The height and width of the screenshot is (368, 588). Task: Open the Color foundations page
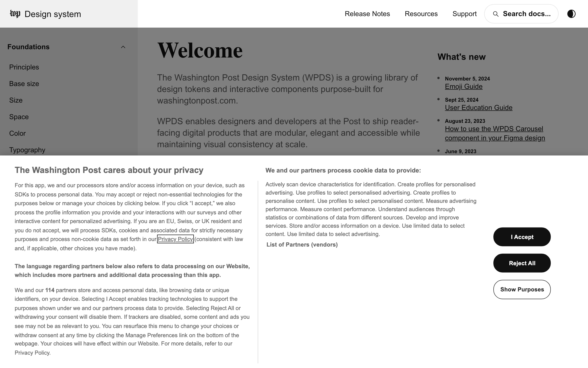click(17, 133)
